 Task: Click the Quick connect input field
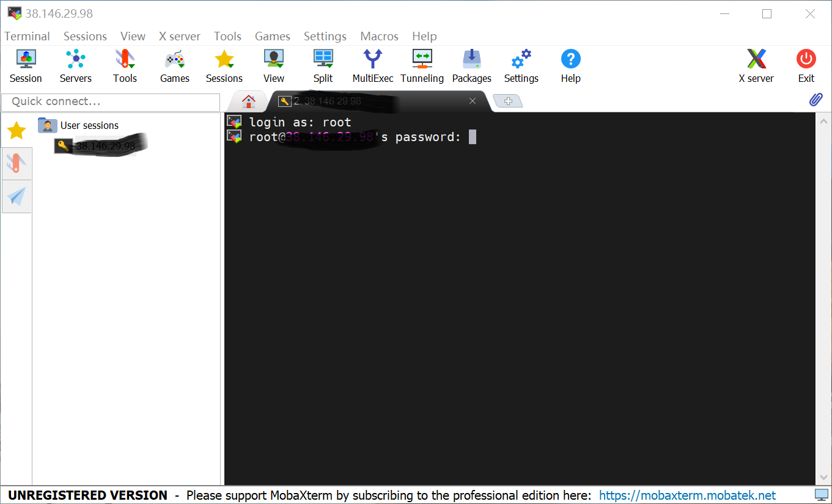111,101
